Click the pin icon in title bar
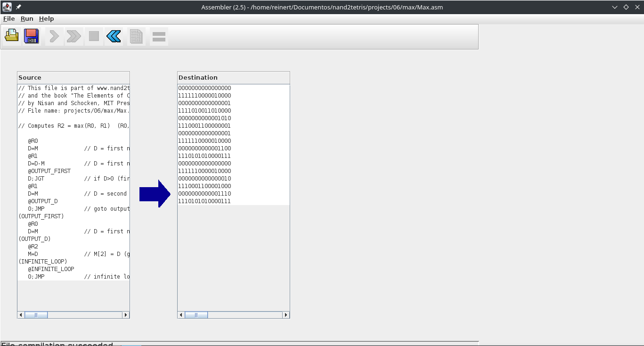The height and width of the screenshot is (346, 644). (x=18, y=7)
